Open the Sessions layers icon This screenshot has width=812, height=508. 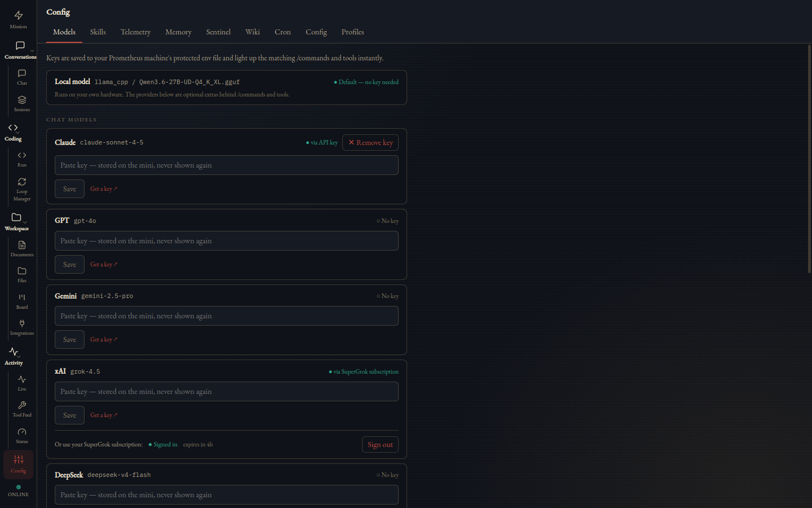pyautogui.click(x=22, y=100)
